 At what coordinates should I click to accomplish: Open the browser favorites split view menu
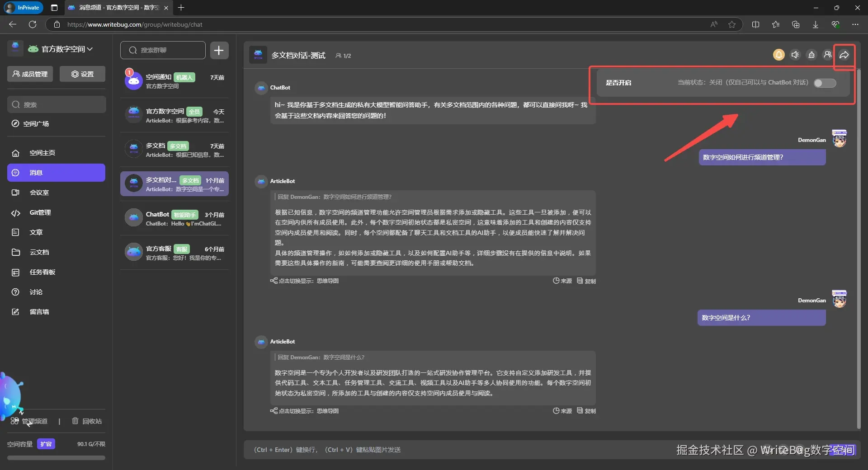(755, 24)
